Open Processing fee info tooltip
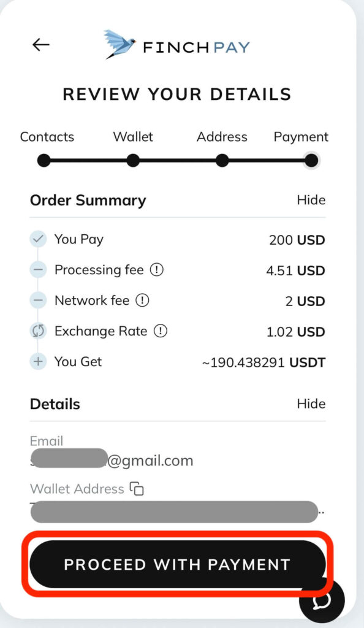Screen dimensions: 364x628 point(157,270)
